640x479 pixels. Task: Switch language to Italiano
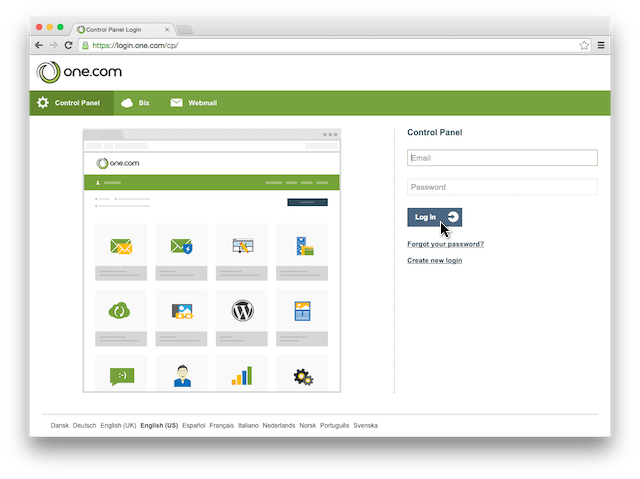248,425
